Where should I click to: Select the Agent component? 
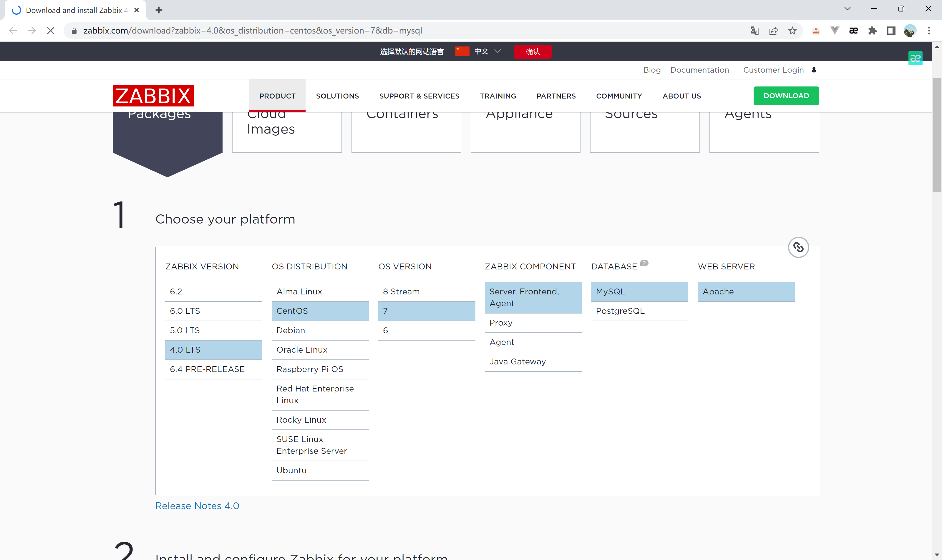coord(533,342)
